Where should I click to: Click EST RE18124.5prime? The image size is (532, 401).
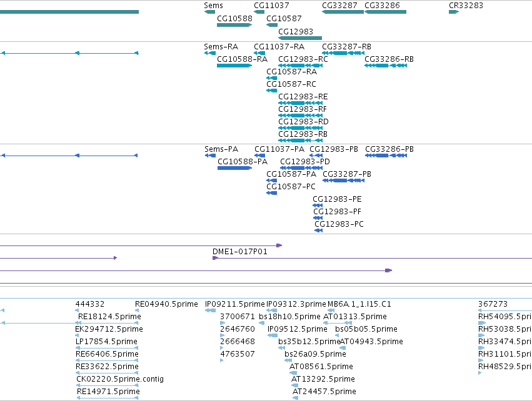tap(107, 323)
